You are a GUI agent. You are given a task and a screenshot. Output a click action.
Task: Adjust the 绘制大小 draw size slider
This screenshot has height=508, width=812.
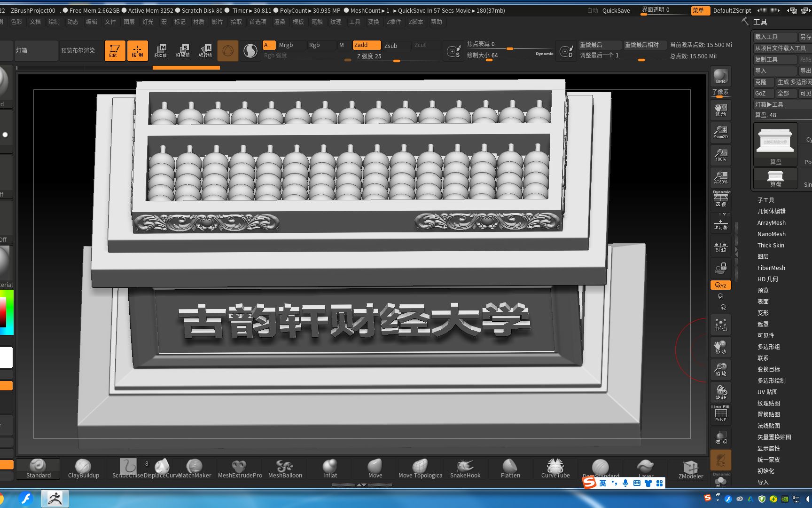[x=509, y=56]
